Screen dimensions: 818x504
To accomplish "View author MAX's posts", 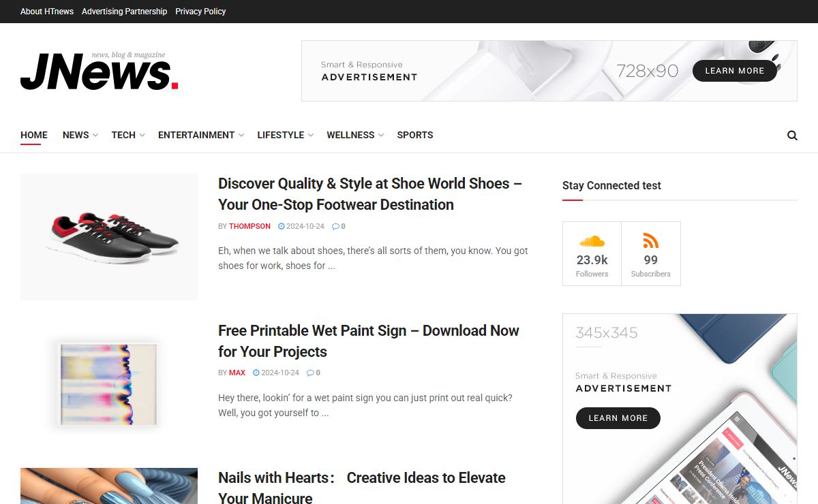I will tap(237, 373).
